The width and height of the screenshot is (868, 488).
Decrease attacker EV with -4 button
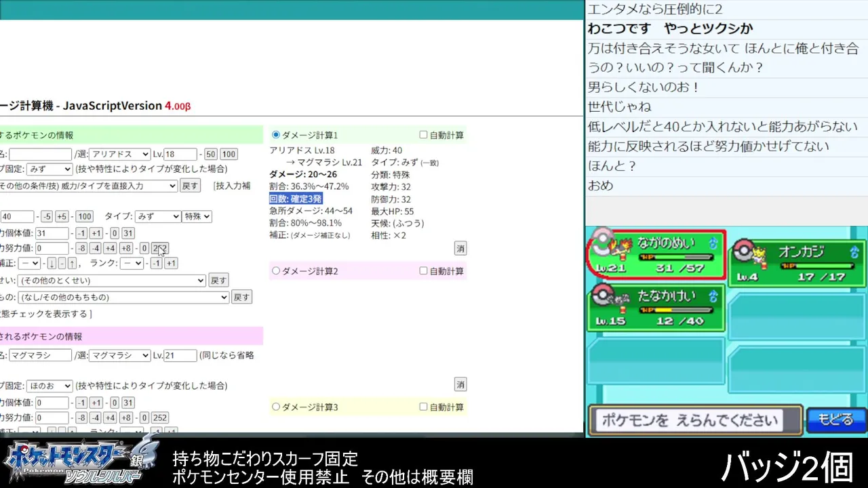point(95,248)
